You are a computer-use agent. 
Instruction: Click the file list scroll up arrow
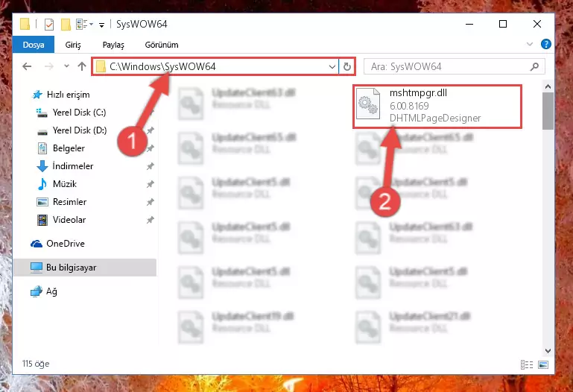[548, 86]
